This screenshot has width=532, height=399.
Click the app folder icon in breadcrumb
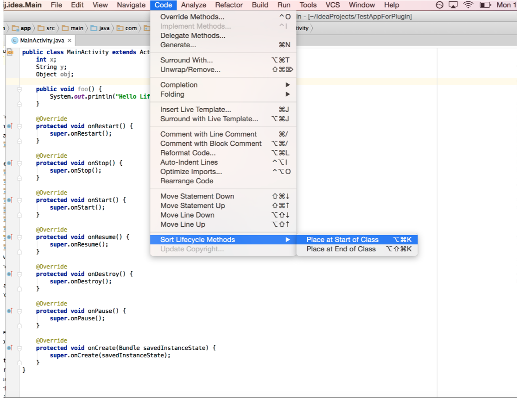(x=15, y=28)
